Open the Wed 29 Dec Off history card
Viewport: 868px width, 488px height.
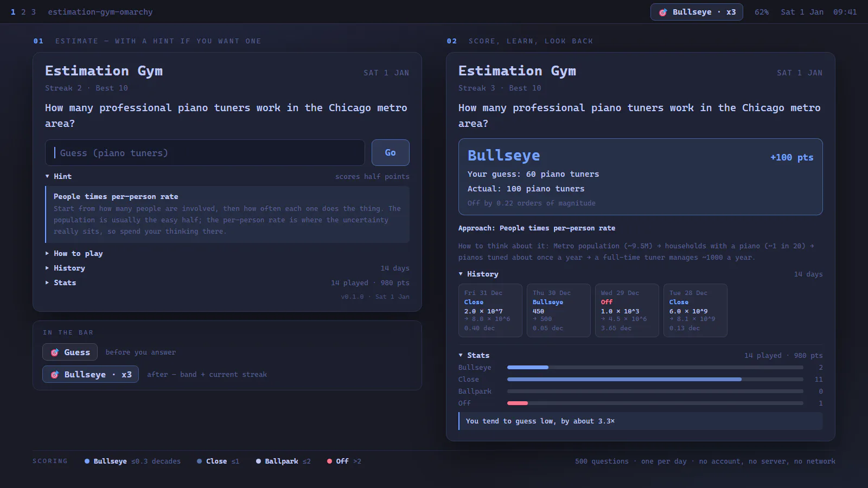click(627, 310)
